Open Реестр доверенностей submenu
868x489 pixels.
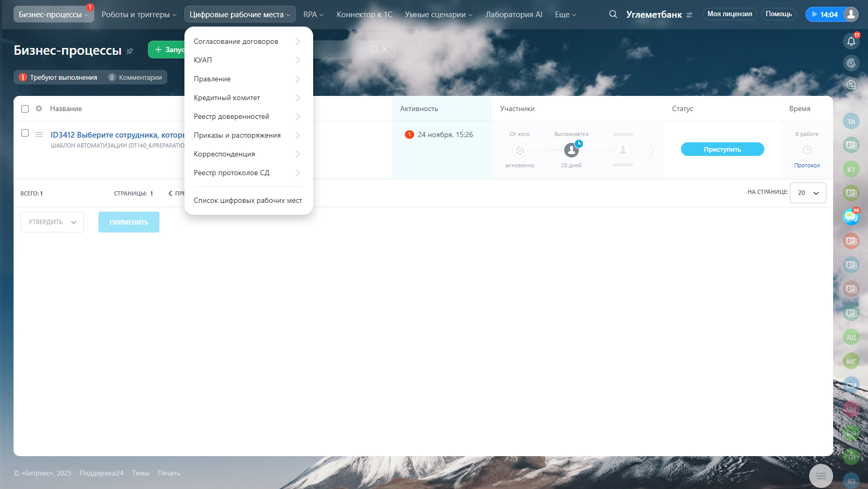[x=249, y=116]
